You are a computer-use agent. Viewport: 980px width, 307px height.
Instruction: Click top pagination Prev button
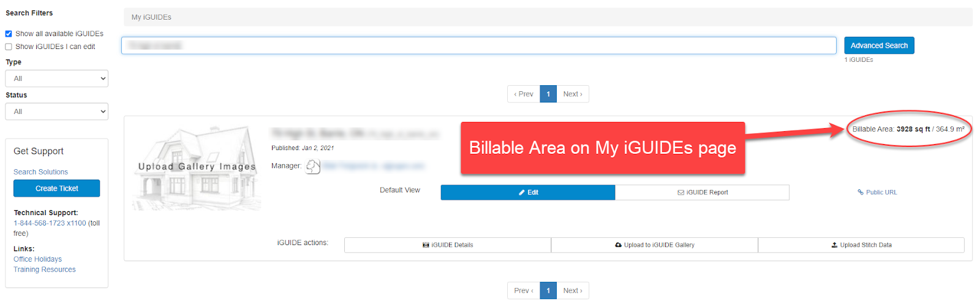(524, 94)
